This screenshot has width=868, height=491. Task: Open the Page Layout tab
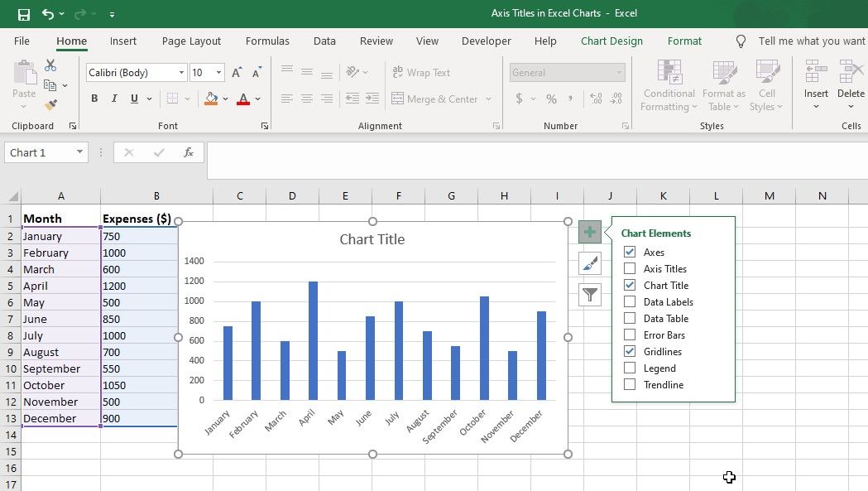click(x=191, y=41)
